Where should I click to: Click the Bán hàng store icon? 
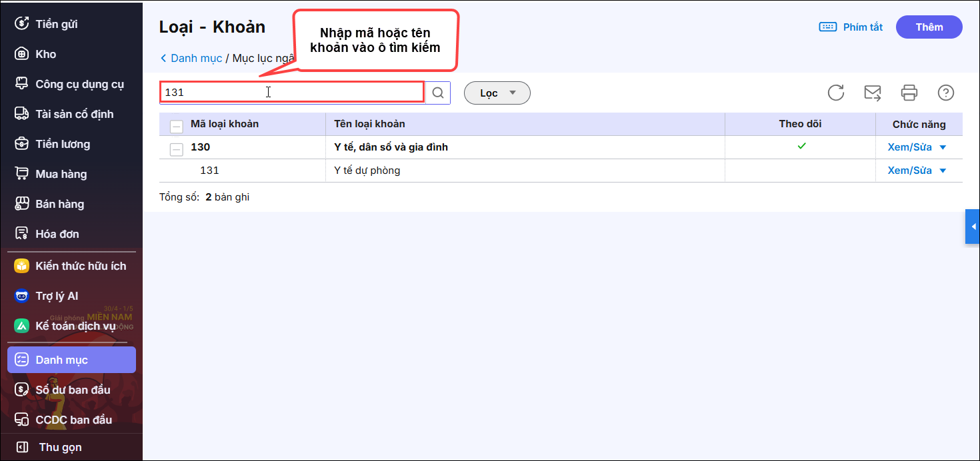tap(22, 204)
